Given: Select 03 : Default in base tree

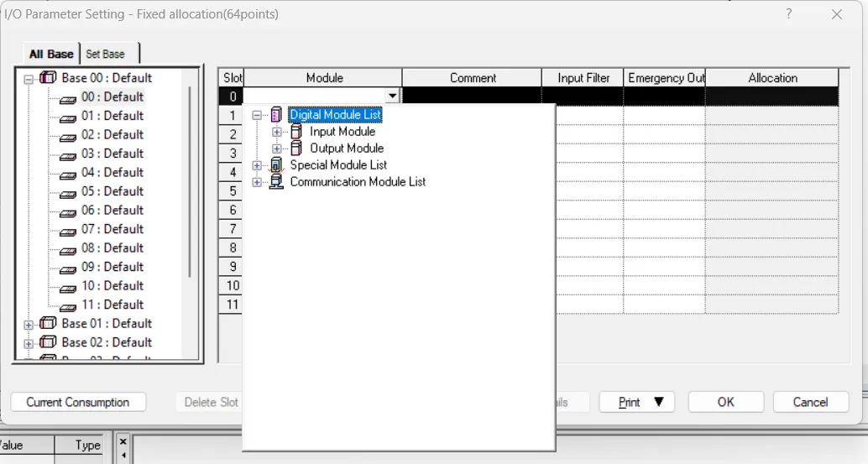Looking at the screenshot, I should (112, 154).
